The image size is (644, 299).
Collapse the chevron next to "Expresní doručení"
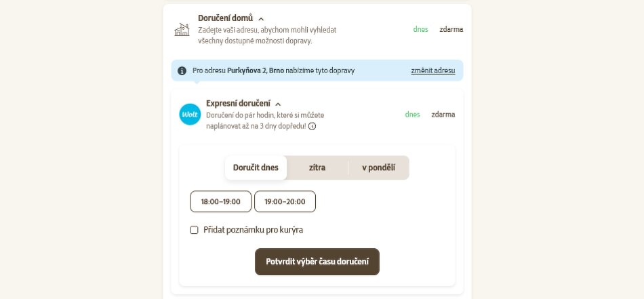(278, 104)
